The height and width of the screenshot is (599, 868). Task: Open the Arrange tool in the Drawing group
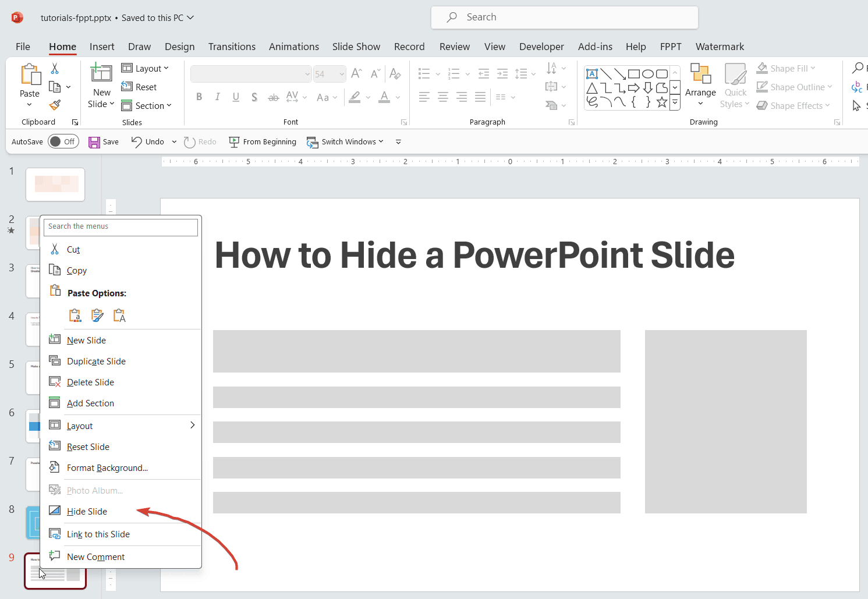[x=700, y=85]
